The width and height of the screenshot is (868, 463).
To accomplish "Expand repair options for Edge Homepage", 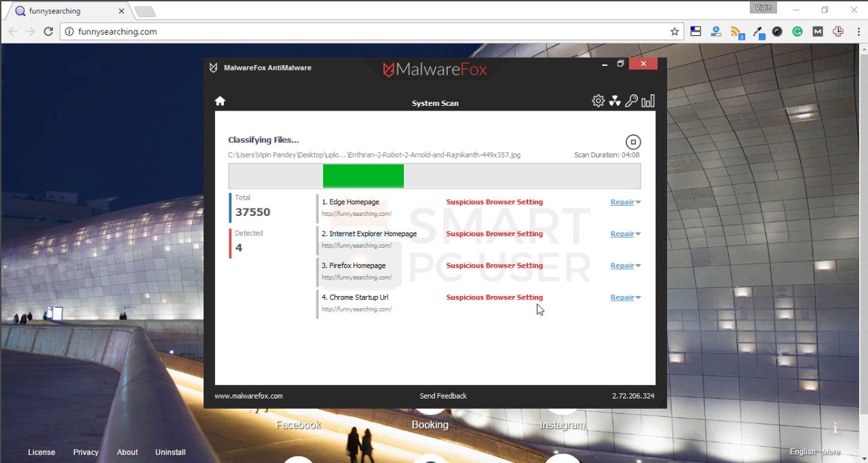I will pos(639,202).
